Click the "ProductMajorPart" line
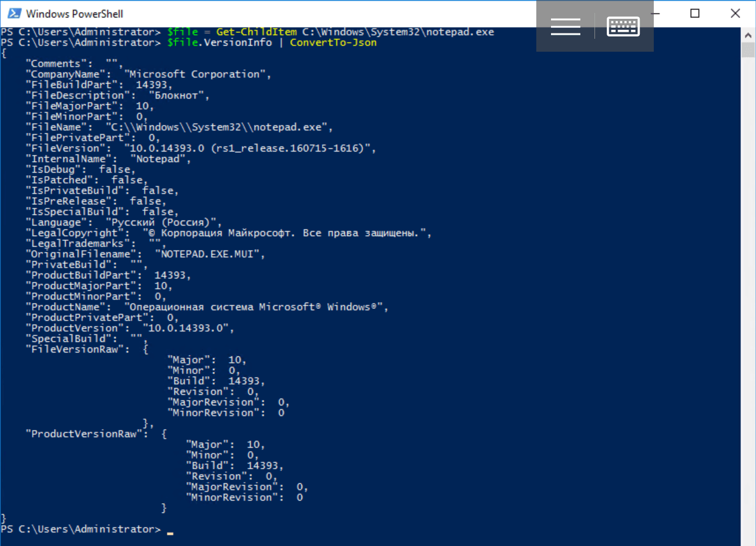This screenshot has width=756, height=546. [x=98, y=286]
